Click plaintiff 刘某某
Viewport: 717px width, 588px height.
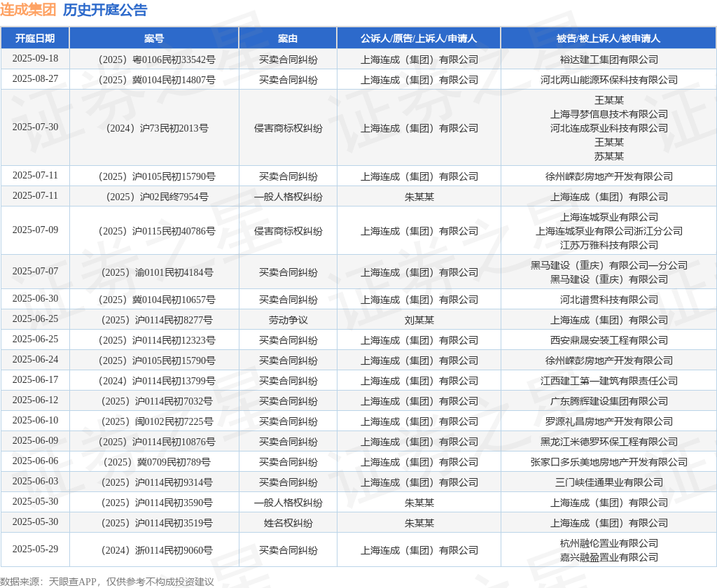(x=419, y=320)
